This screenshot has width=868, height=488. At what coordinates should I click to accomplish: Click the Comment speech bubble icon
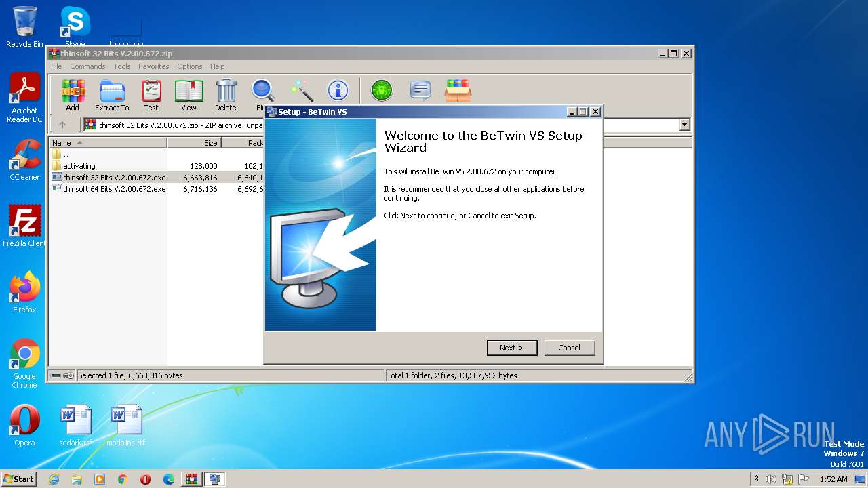tap(420, 90)
